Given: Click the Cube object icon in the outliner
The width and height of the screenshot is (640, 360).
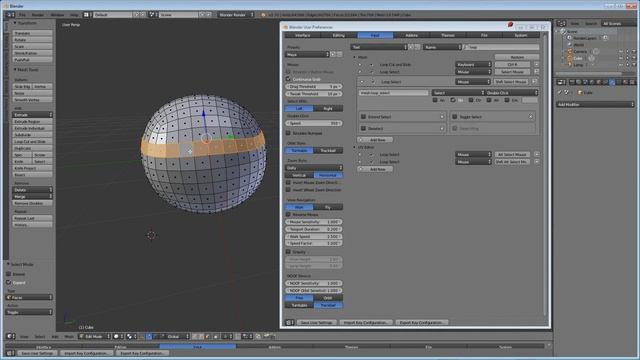Looking at the screenshot, I should (x=570, y=58).
